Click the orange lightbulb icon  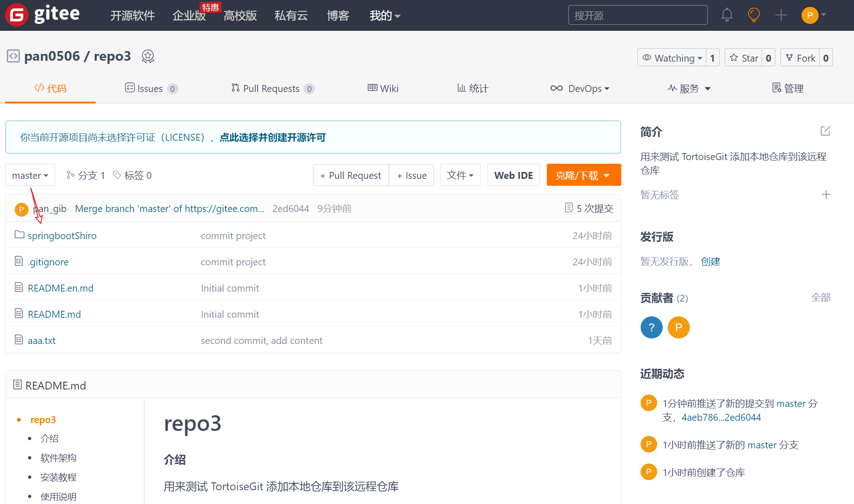pos(754,15)
